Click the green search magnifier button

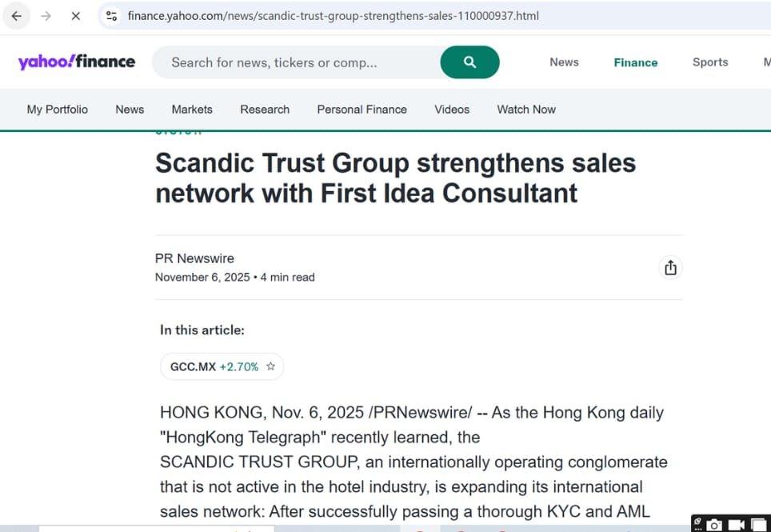tap(469, 62)
